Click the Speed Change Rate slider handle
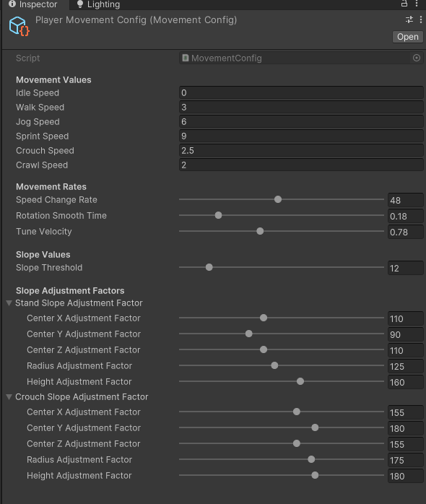Image resolution: width=426 pixels, height=504 pixels. pyautogui.click(x=278, y=199)
